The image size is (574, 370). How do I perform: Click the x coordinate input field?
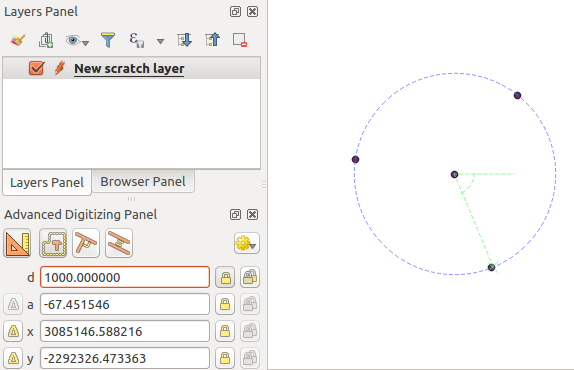[x=125, y=331]
